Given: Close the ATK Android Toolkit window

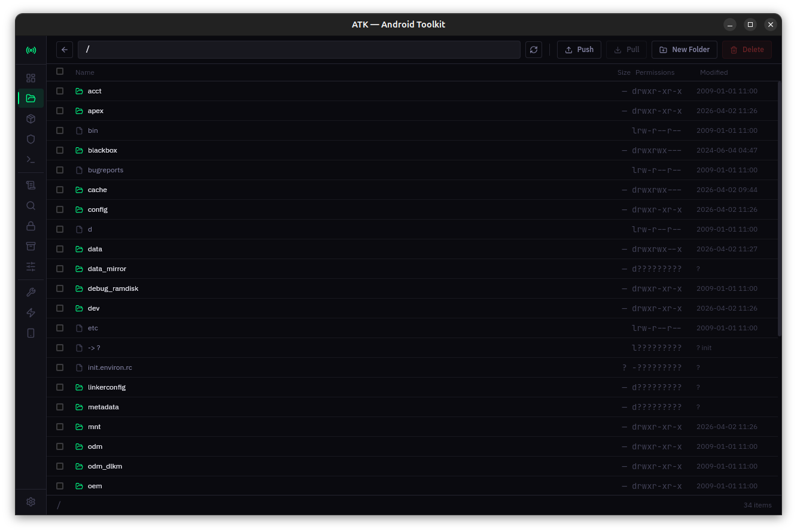Looking at the screenshot, I should [771, 25].
